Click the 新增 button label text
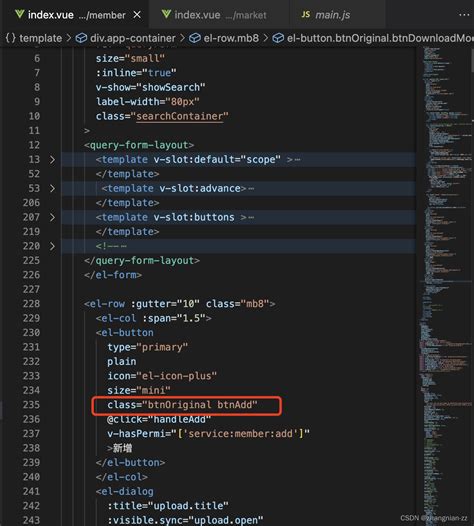The width and height of the screenshot is (474, 526). coord(122,448)
